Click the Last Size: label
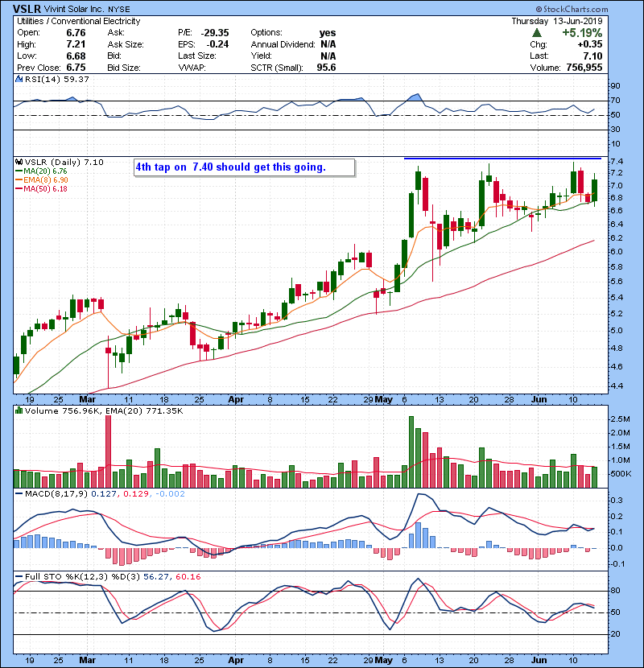 (197, 56)
